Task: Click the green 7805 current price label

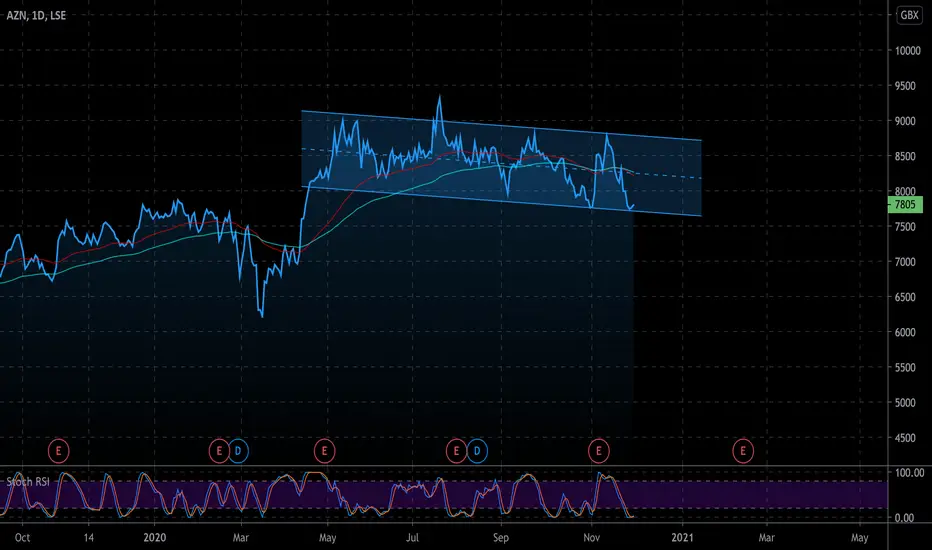Action: point(905,205)
